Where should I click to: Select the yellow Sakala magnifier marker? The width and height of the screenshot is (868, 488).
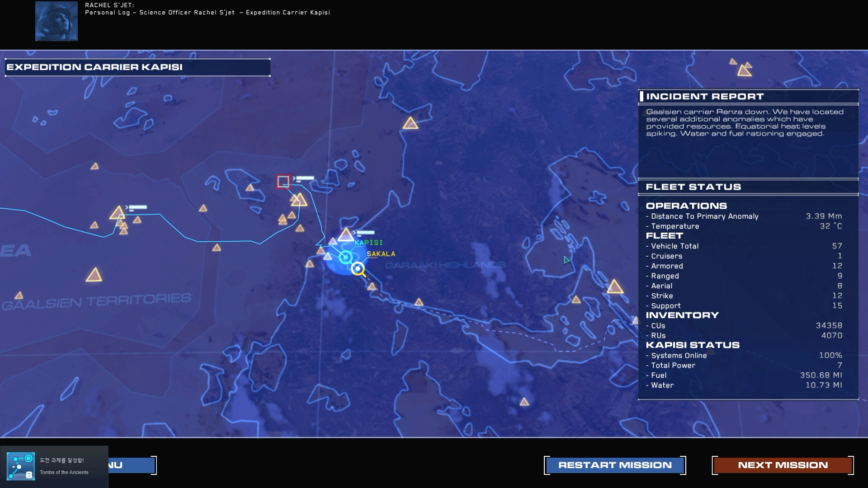358,268
